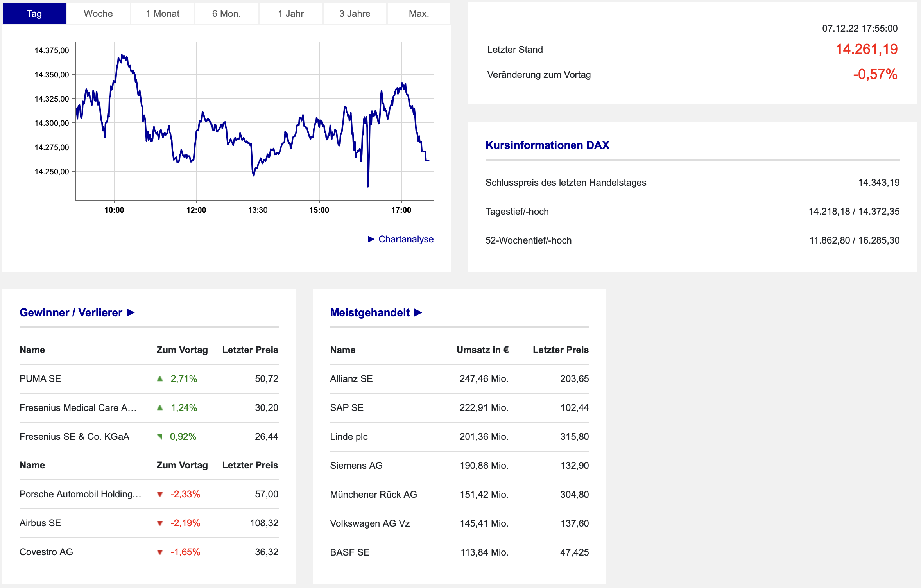Image resolution: width=921 pixels, height=588 pixels.
Task: Open the SAP SE stock entry
Action: pyautogui.click(x=346, y=408)
